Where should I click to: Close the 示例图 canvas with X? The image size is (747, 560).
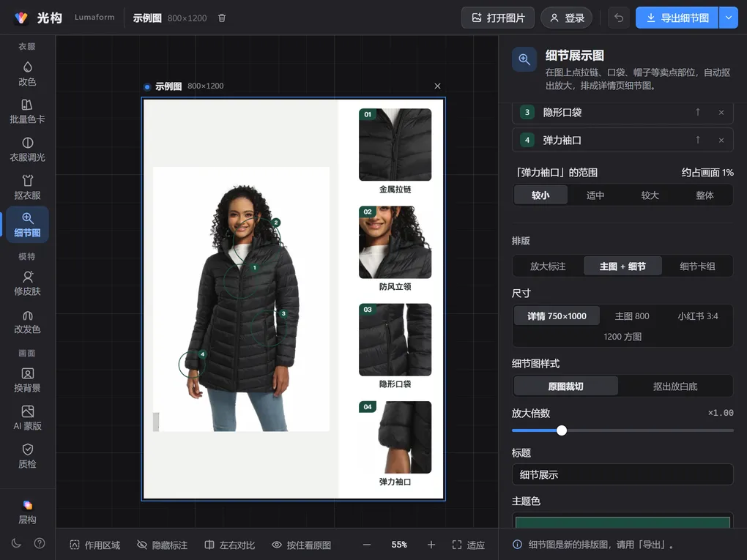coord(437,86)
